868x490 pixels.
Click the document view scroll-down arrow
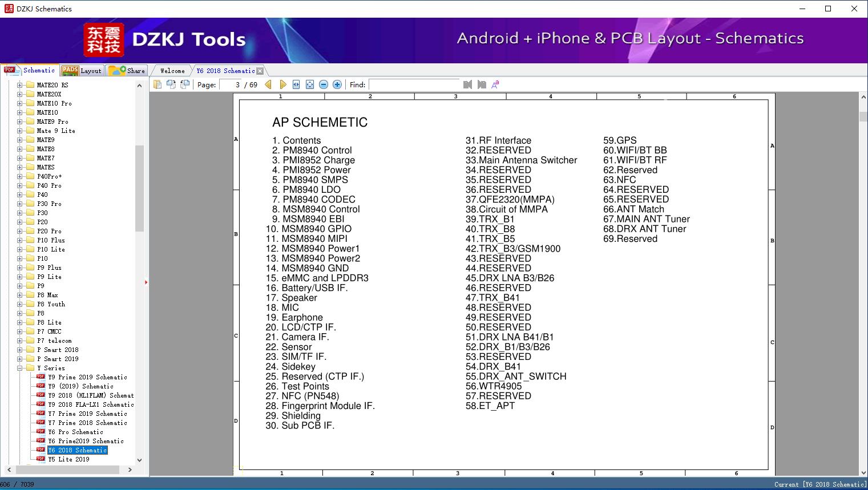click(863, 472)
